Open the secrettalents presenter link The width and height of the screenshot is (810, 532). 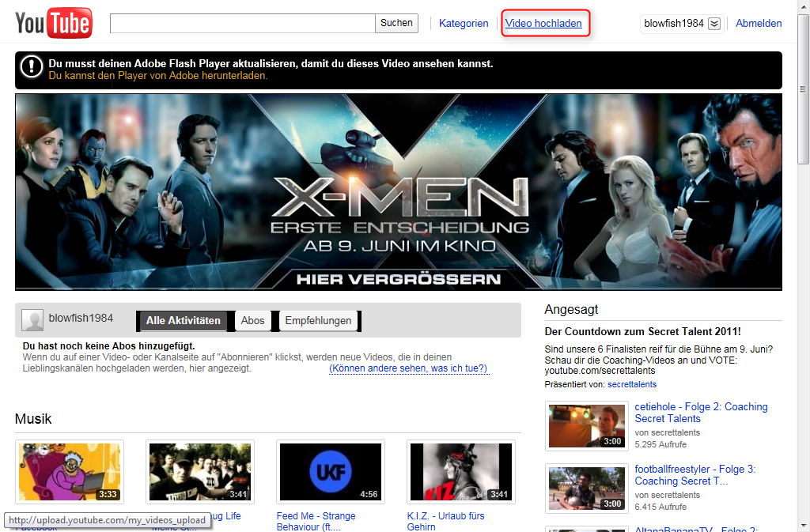pyautogui.click(x=631, y=384)
